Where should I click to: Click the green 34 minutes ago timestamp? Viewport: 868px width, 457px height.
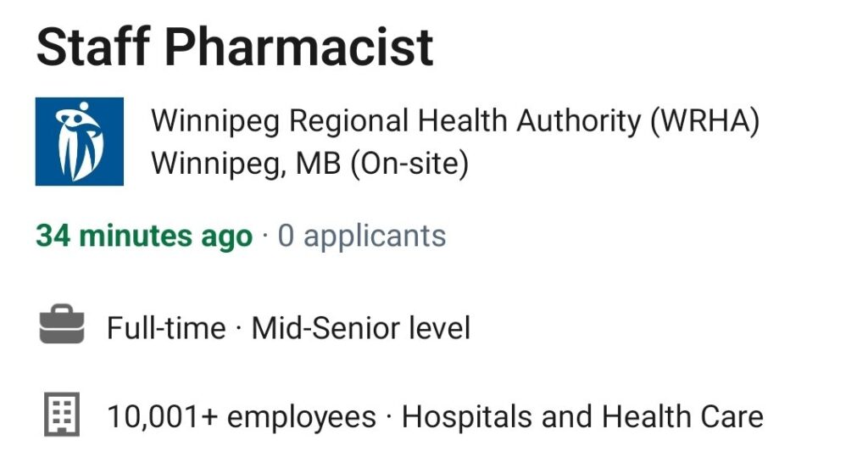(144, 237)
